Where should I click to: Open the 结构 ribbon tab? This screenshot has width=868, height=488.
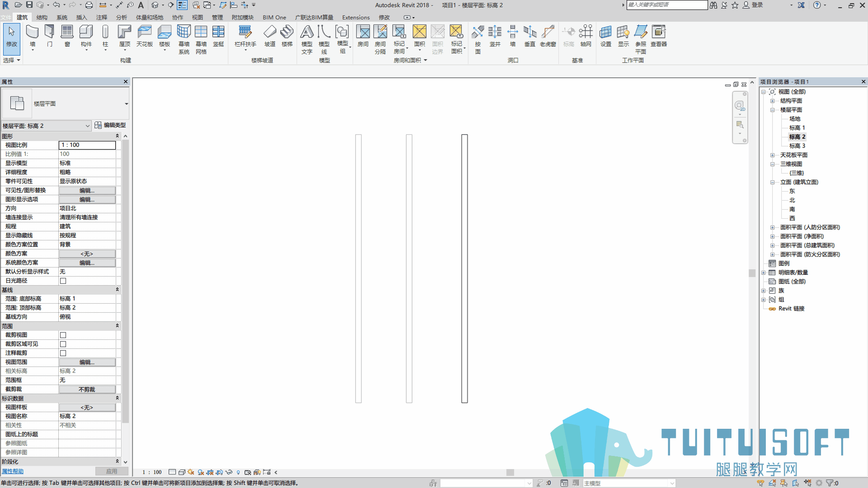click(x=42, y=17)
